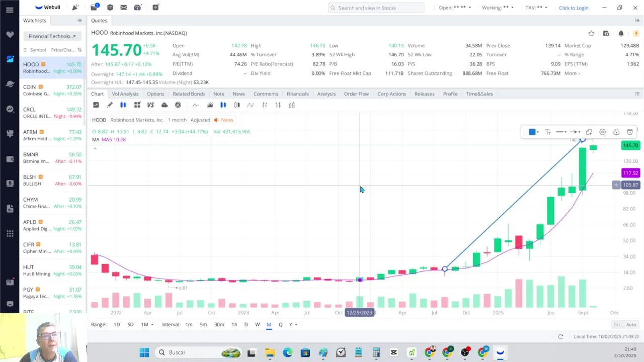
Task: Open the Y interval dropdown
Action: 293,324
